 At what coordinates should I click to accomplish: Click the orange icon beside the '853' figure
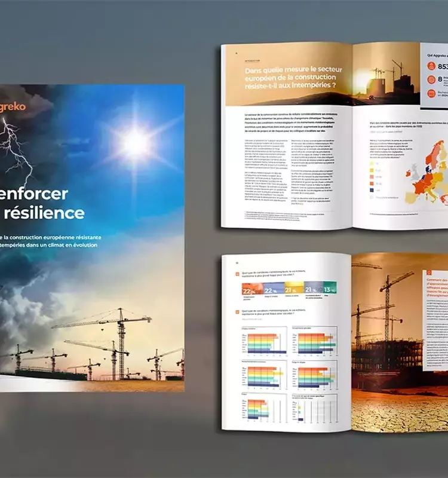point(431,66)
